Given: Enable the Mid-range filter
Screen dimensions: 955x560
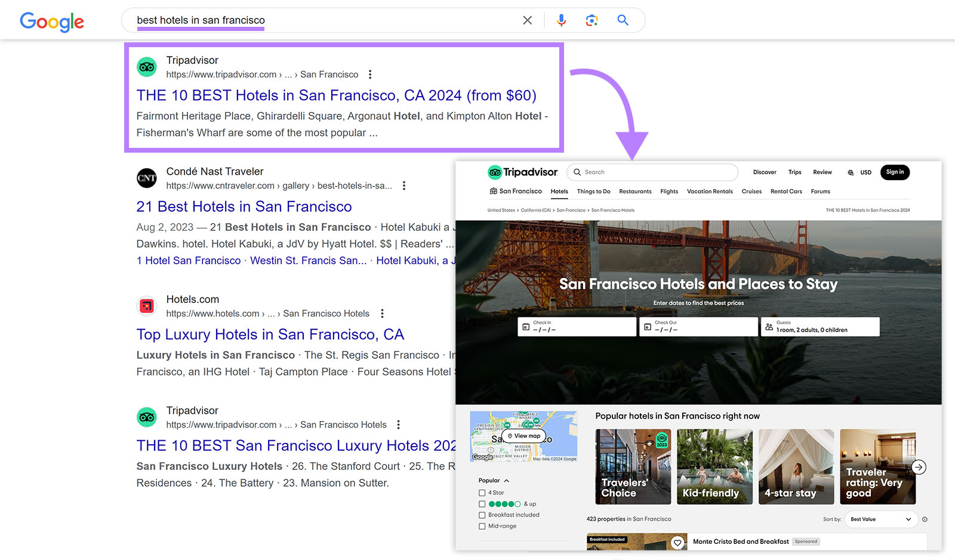Looking at the screenshot, I should [x=482, y=526].
